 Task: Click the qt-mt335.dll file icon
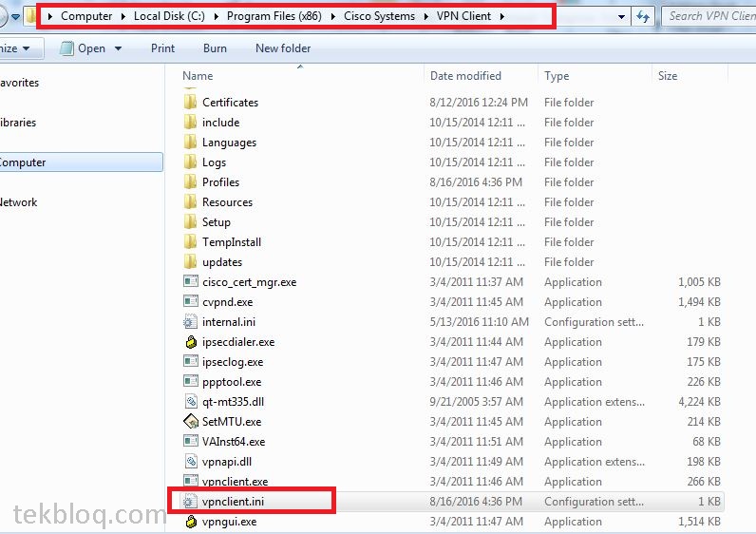[x=191, y=401]
